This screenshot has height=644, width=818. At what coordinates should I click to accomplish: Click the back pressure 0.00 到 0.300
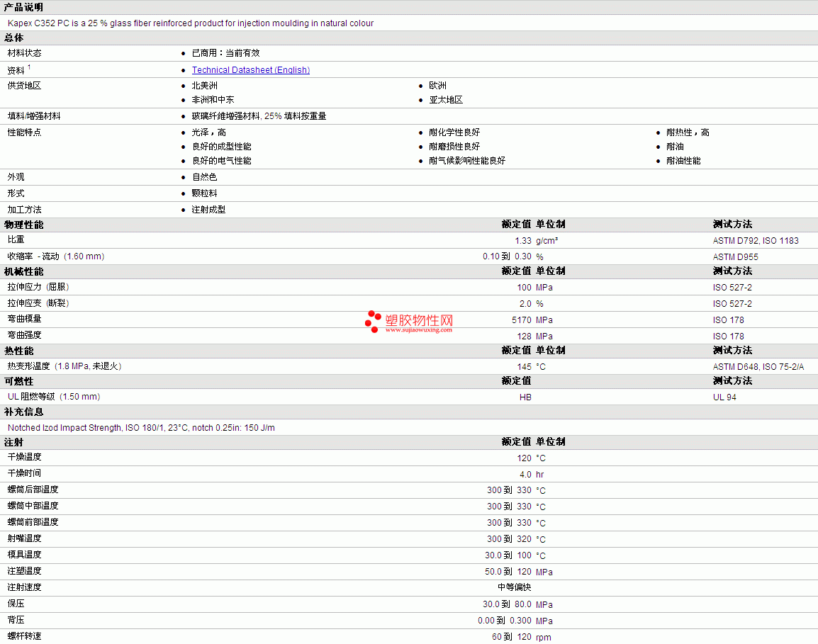pos(505,621)
